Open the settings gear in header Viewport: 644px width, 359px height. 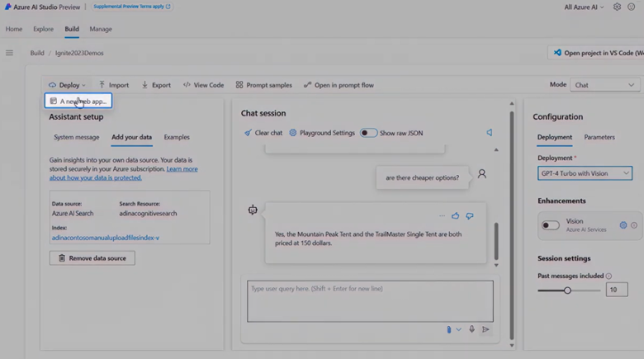click(x=617, y=7)
